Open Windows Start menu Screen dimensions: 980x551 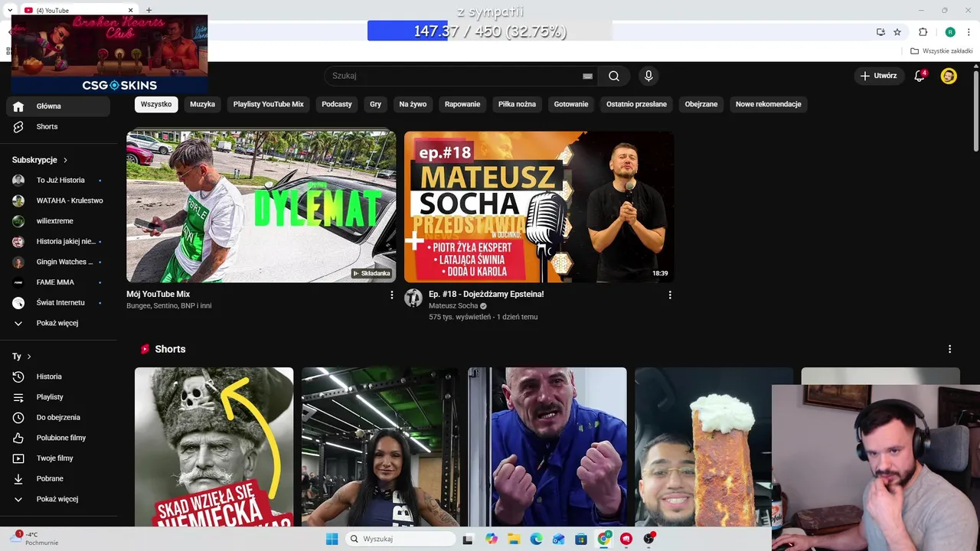pos(332,539)
